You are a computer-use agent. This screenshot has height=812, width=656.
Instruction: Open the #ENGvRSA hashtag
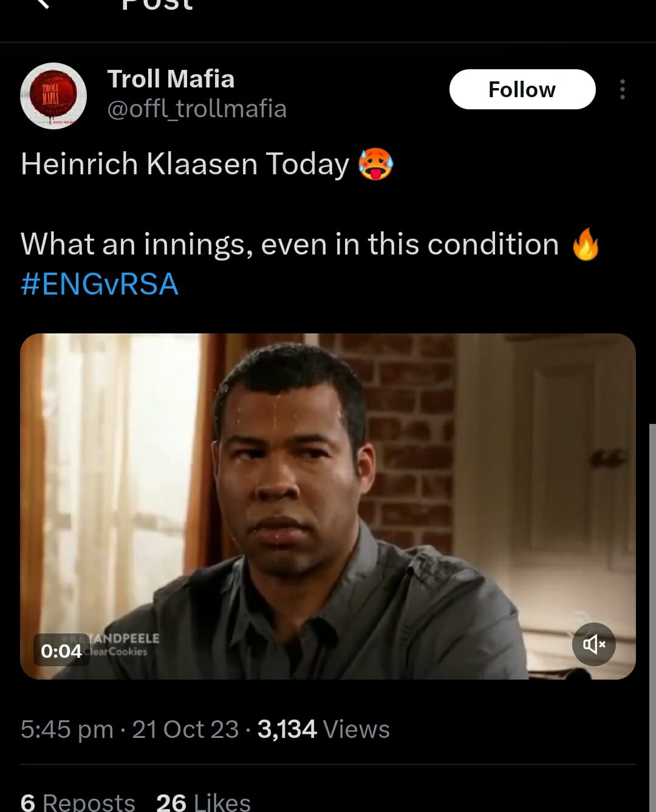[x=100, y=284]
